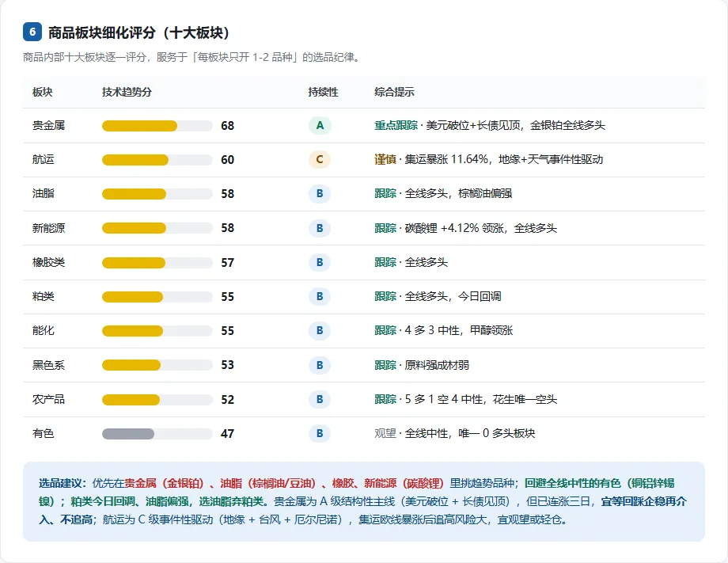
Task: Click the 板块 column header
Action: 42,92
